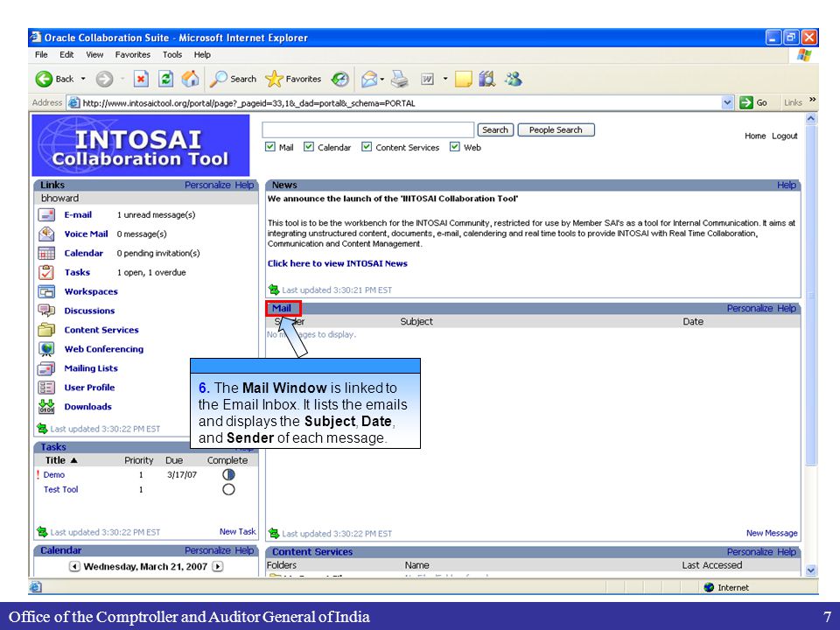Click the Research books icon in toolbar
The height and width of the screenshot is (630, 840).
click(x=487, y=80)
